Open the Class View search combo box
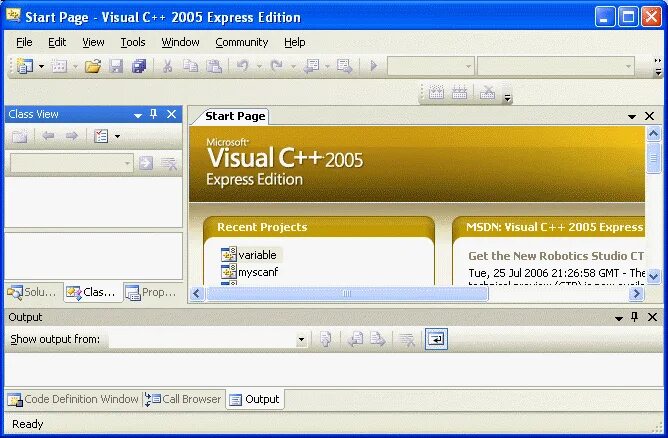This screenshot has height=438, width=668. click(71, 163)
